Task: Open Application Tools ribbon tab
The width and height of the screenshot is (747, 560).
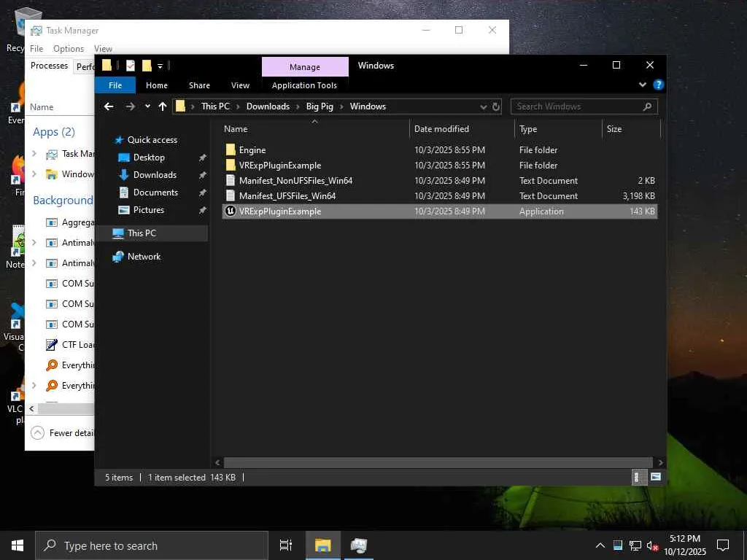Action: coord(304,85)
